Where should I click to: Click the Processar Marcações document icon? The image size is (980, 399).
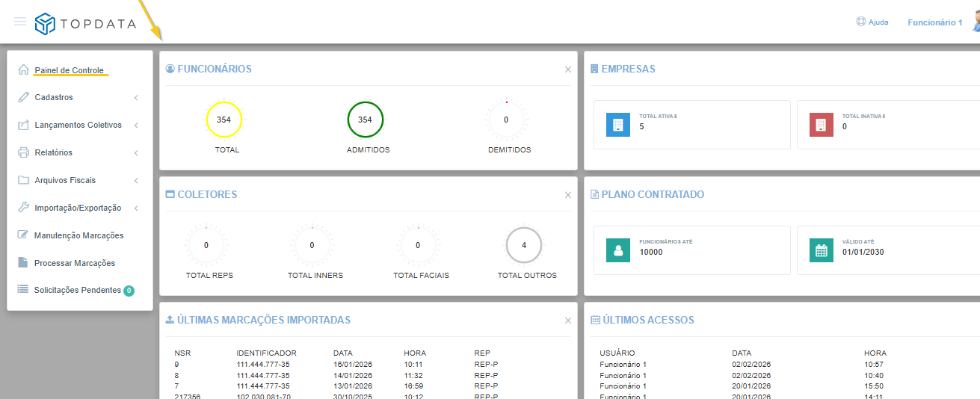(x=23, y=263)
